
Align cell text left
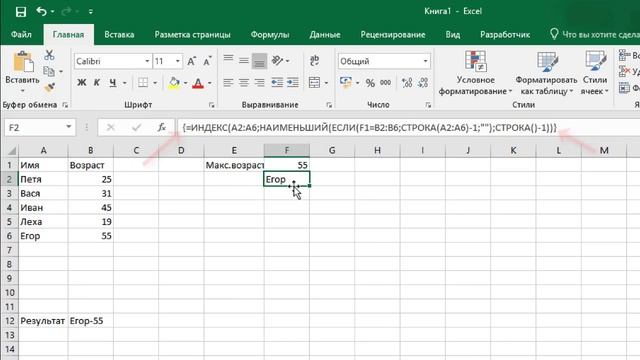(228, 83)
